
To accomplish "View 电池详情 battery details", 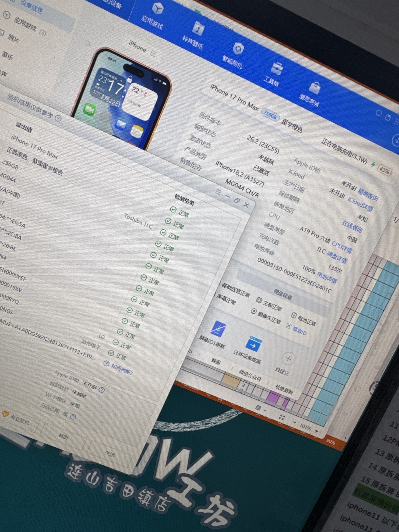I will [x=327, y=278].
